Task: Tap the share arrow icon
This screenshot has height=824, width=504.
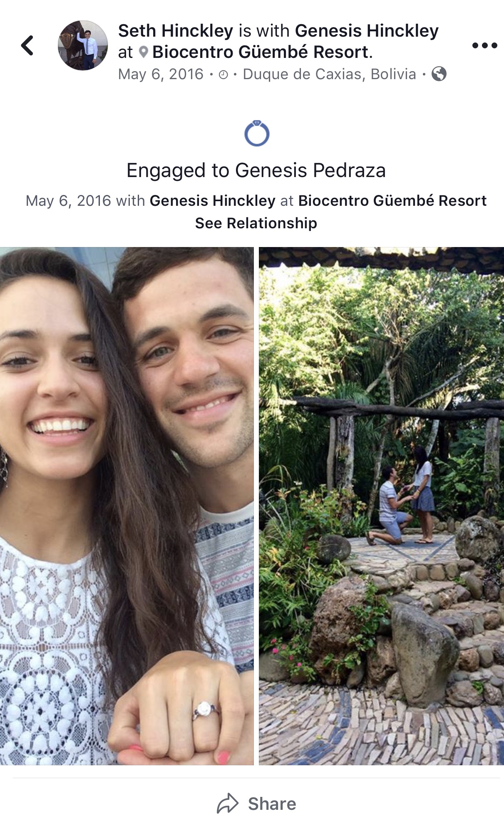Action: point(227,804)
